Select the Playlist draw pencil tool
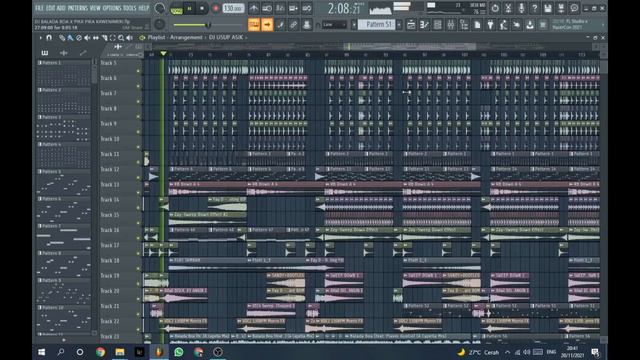Screen dimensions: 640x360 click(62, 38)
